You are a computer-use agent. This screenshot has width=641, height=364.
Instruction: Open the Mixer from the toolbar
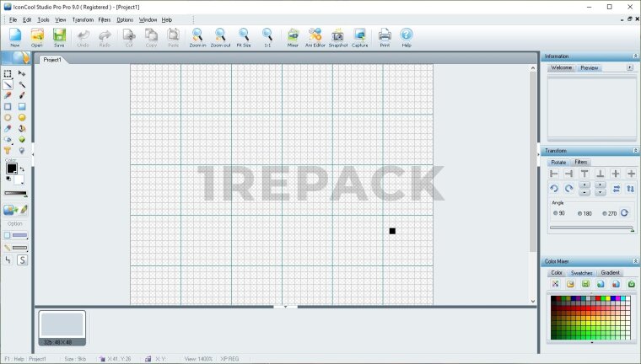[x=293, y=37]
